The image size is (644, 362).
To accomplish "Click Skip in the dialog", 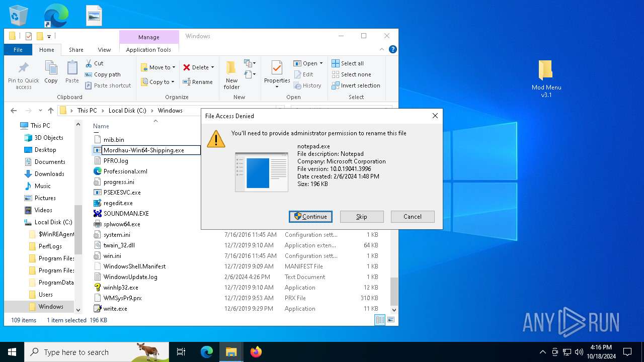I will pyautogui.click(x=362, y=217).
